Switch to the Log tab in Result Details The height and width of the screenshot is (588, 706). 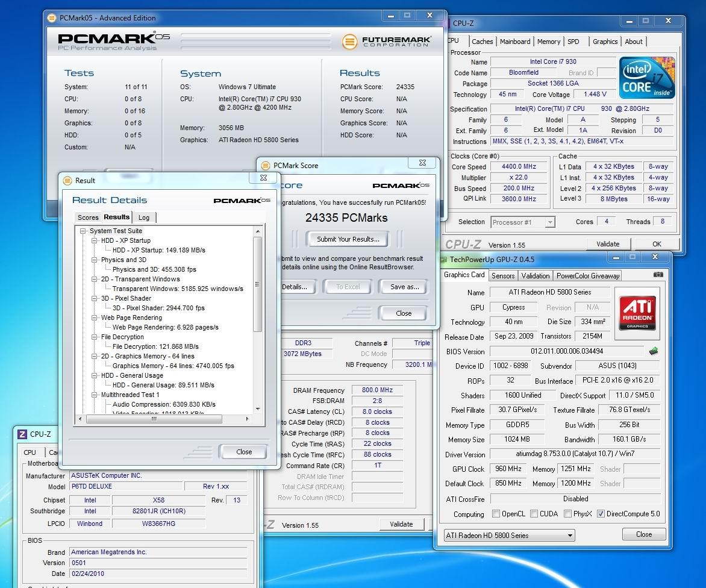click(x=143, y=217)
